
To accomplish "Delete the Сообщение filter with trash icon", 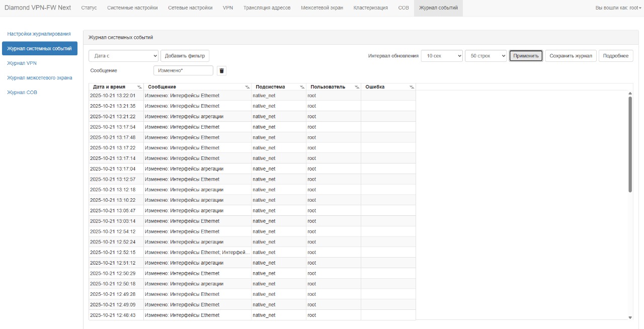I will click(221, 71).
